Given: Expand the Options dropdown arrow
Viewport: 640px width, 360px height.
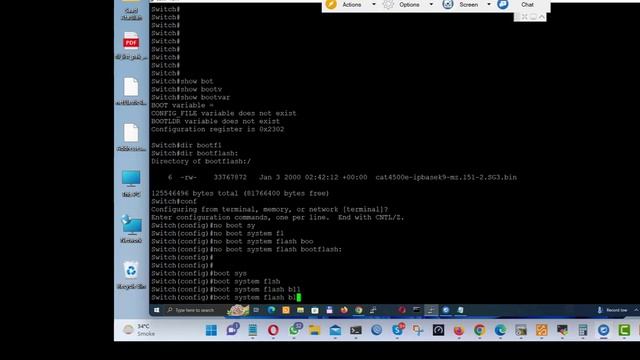Looking at the screenshot, I should tap(431, 5).
